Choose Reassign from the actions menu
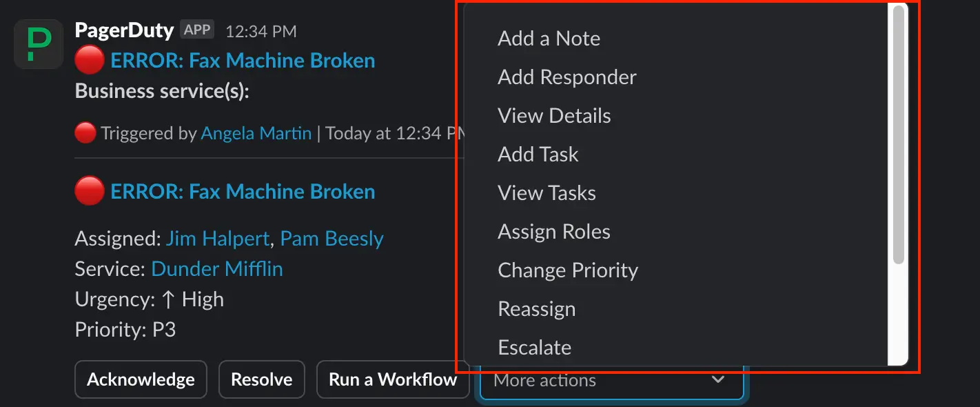This screenshot has height=407, width=980. (x=537, y=309)
